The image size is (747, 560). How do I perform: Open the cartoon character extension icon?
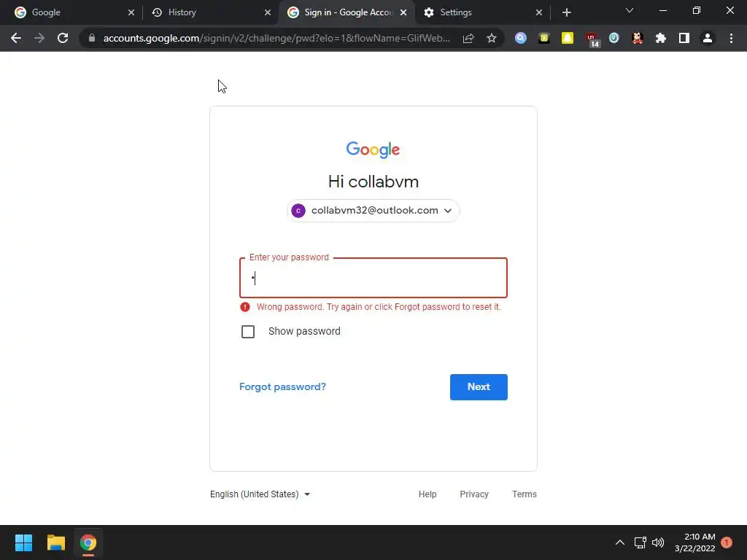(x=638, y=38)
